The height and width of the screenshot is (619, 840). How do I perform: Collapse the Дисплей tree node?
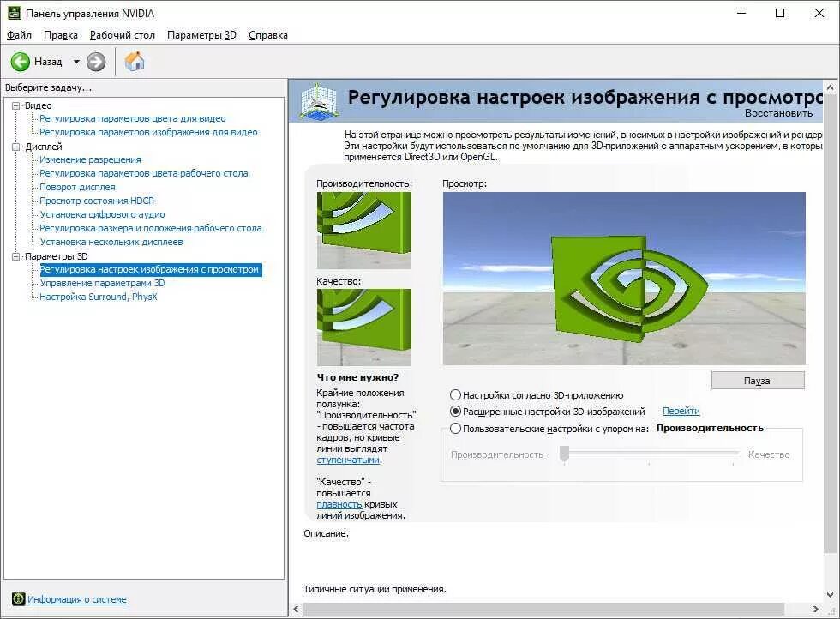click(x=16, y=147)
